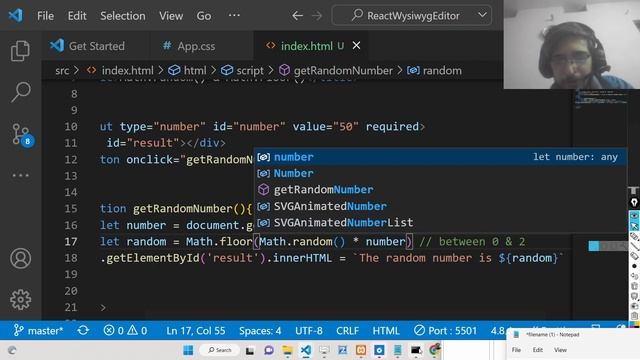Open the color palette swatch in annotation toolbar

(634, 325)
